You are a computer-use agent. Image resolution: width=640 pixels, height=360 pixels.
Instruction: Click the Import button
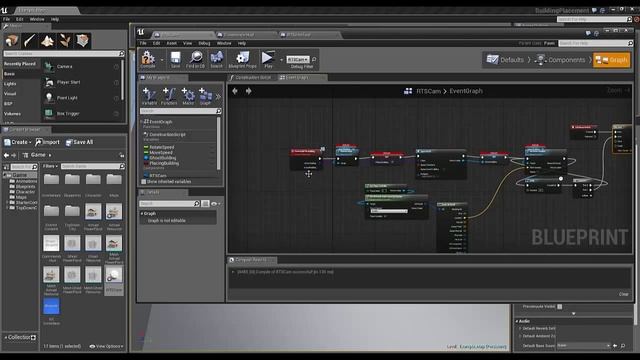tap(47, 142)
